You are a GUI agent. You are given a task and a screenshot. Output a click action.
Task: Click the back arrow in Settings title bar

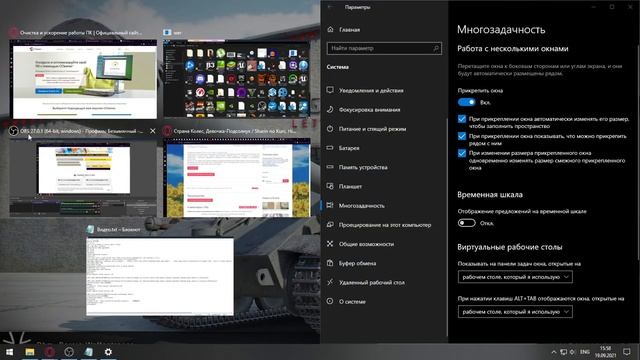330,7
